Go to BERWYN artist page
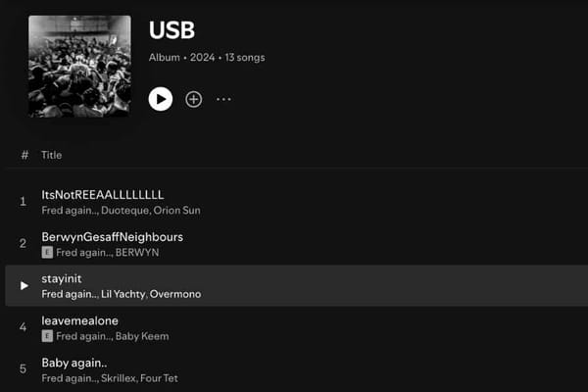This screenshot has width=588, height=392. pyautogui.click(x=137, y=252)
